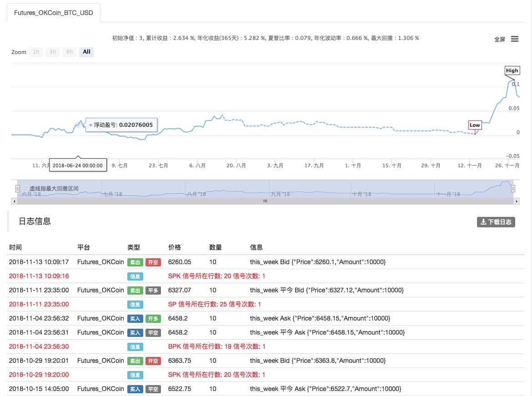
Task: Click the Low flag marker on chart
Action: click(x=475, y=125)
